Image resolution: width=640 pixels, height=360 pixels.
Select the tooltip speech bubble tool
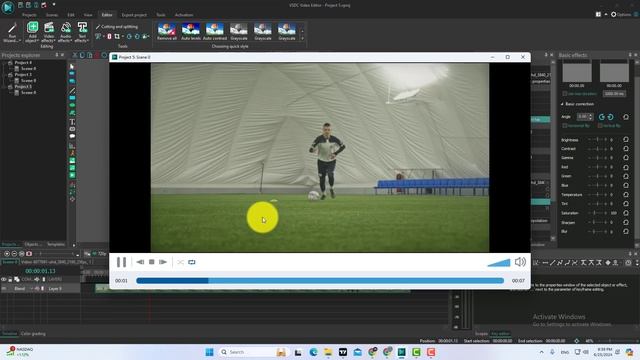72,136
